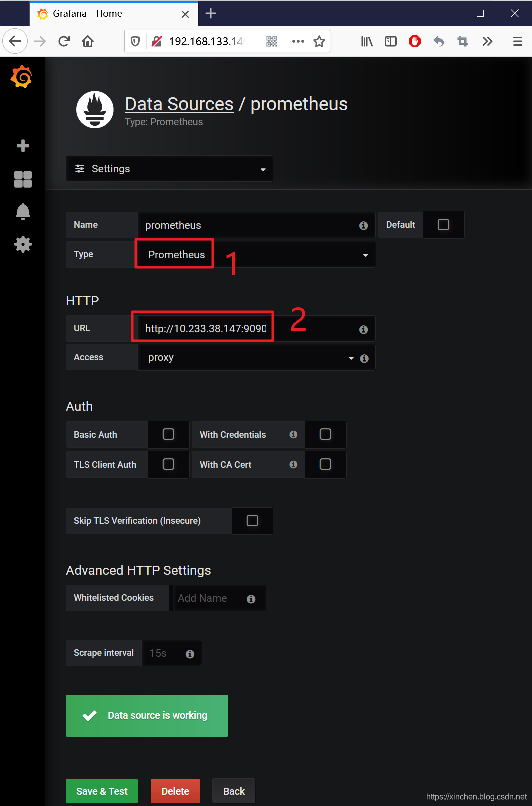Screen dimensions: 532x806
Task: Click the crop screenshot extension icon
Action: tap(463, 41)
